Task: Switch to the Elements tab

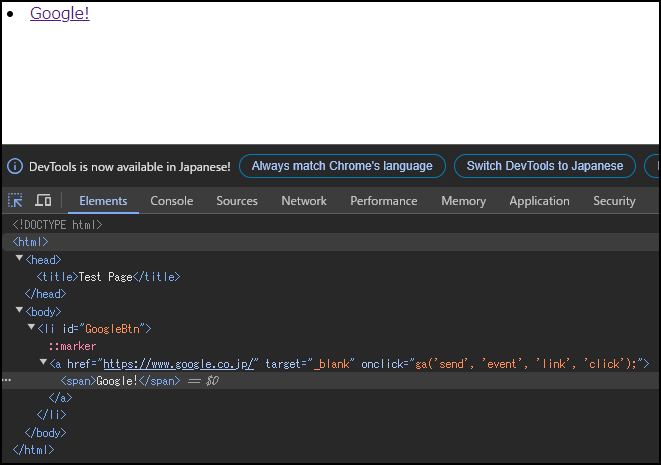Action: tap(103, 201)
